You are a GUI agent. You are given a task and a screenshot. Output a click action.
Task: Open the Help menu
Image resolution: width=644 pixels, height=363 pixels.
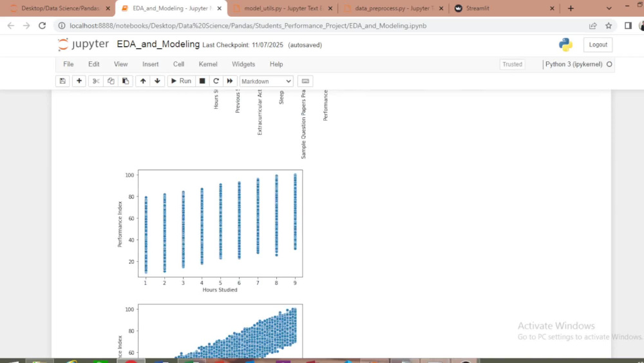(276, 64)
